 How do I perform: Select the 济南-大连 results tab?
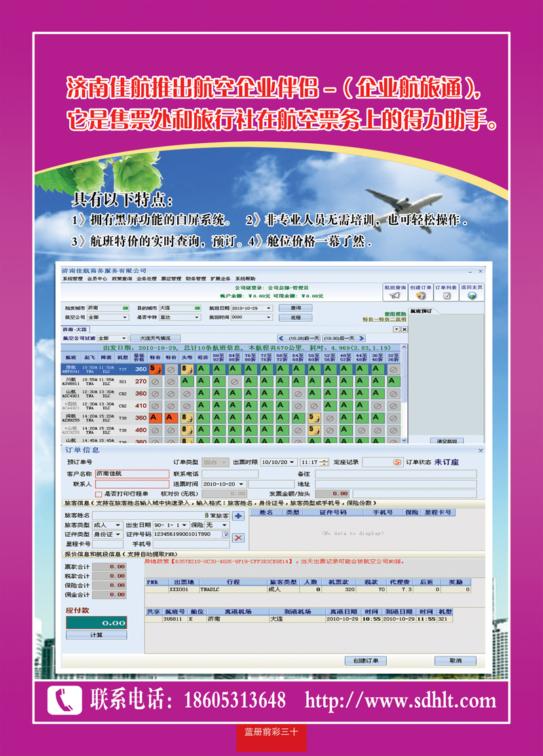coord(74,329)
